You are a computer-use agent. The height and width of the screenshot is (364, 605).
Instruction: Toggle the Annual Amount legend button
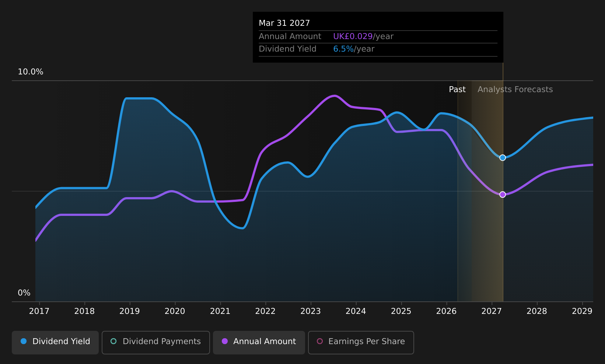click(x=259, y=343)
